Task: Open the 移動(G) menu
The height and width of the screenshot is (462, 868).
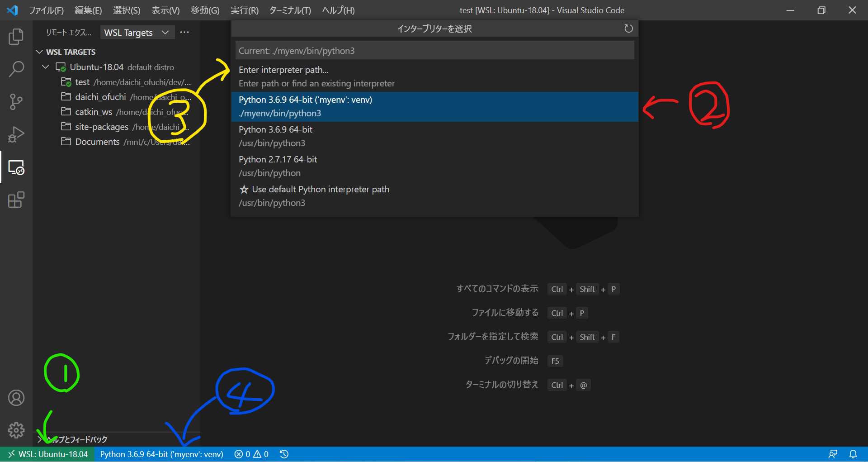Action: click(205, 10)
